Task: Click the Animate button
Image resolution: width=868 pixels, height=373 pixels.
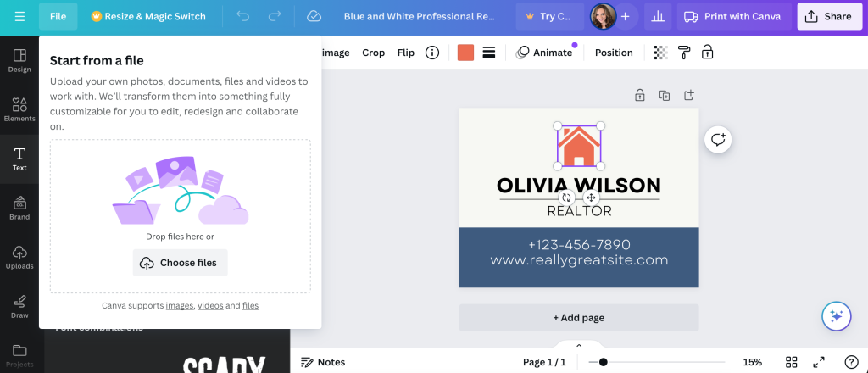Action: click(545, 53)
